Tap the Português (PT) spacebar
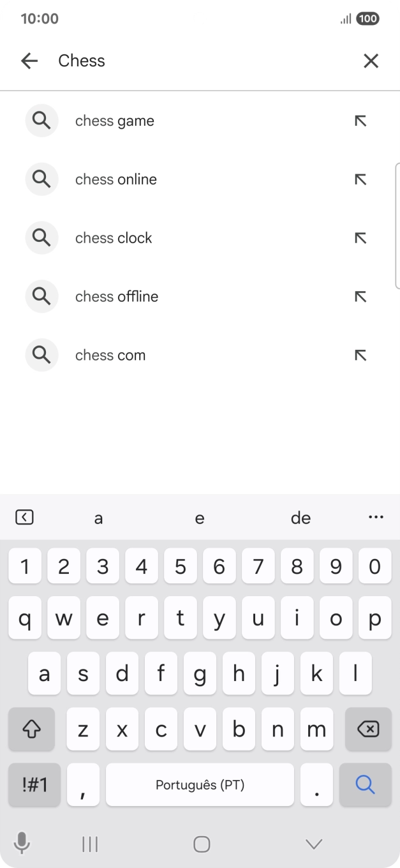400x868 pixels. pyautogui.click(x=200, y=784)
